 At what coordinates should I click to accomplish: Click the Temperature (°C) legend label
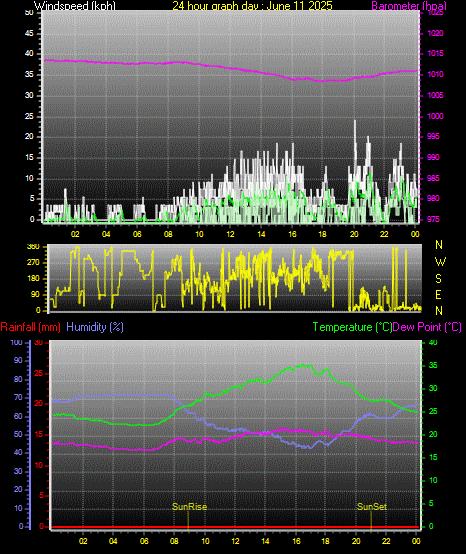click(352, 327)
